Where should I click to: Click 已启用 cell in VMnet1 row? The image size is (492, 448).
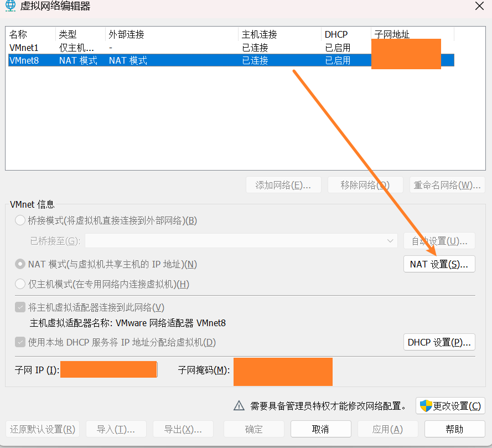tap(338, 48)
